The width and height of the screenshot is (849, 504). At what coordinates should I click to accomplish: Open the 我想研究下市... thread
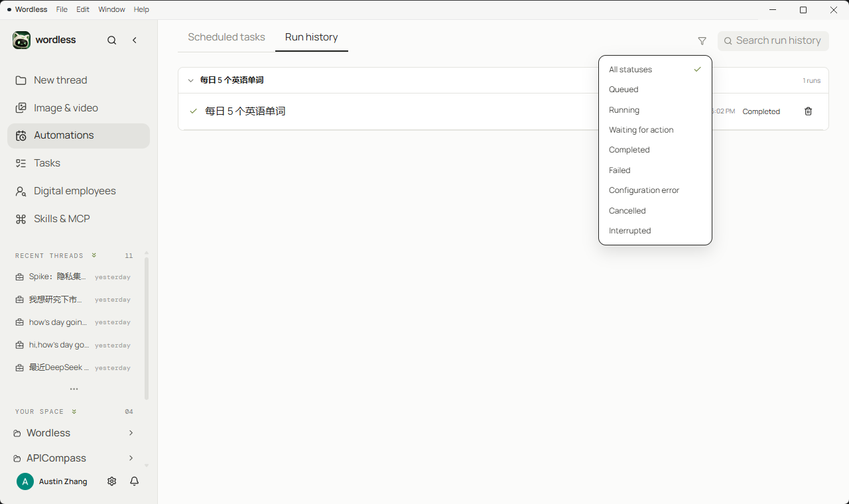[x=73, y=300]
